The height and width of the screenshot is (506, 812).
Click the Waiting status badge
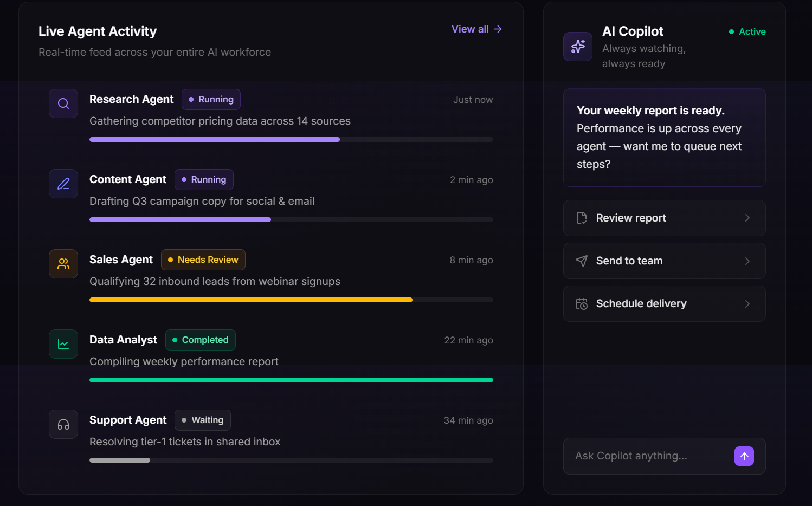203,420
